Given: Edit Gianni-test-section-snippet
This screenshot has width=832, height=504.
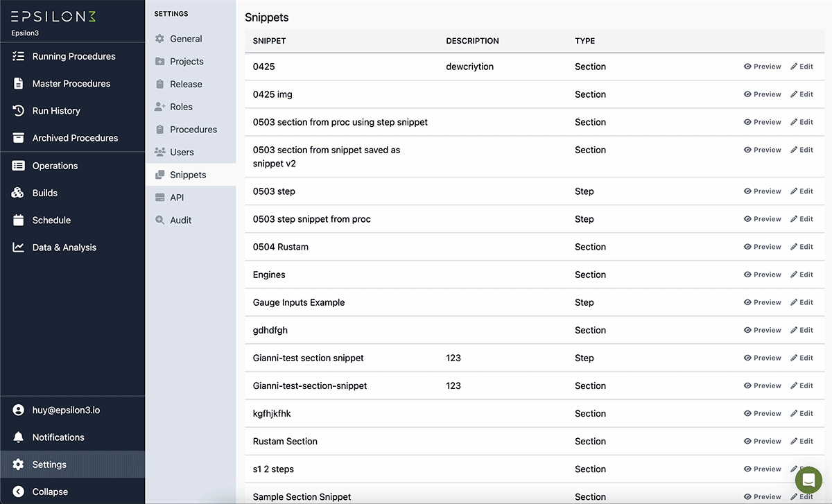Looking at the screenshot, I should point(801,385).
